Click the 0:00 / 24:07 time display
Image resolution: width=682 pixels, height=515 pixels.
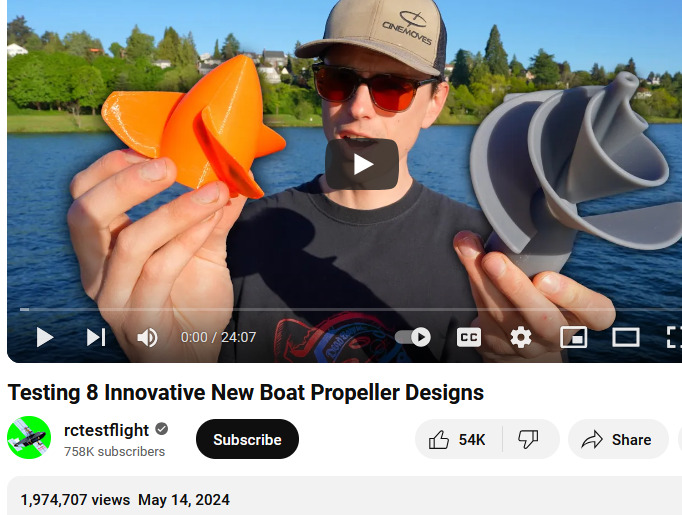pos(218,337)
